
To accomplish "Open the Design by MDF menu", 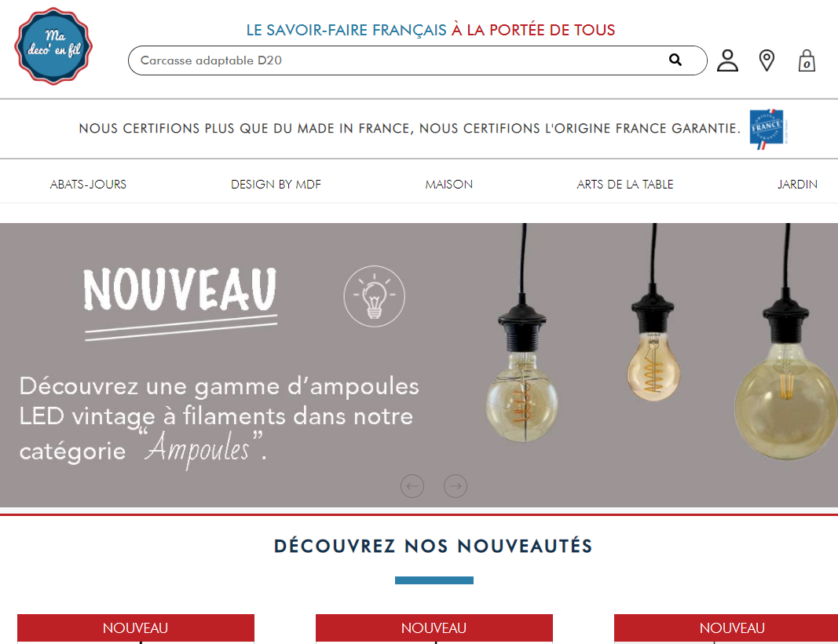I will point(276,185).
